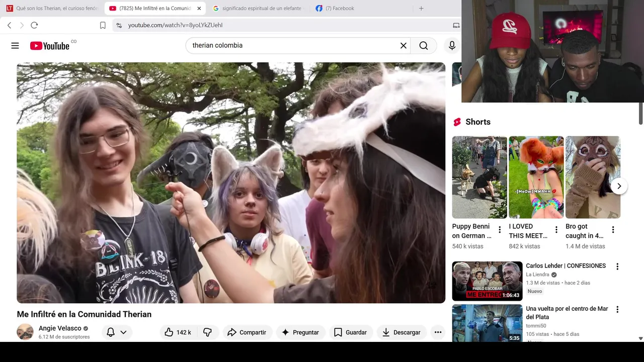644x362 pixels.
Task: Open the I LOVED THIS MEET Short thumbnail
Action: [536, 177]
